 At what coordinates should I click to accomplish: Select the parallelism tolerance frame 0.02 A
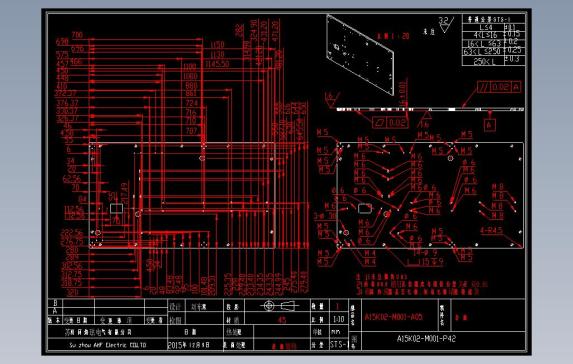pos(499,87)
